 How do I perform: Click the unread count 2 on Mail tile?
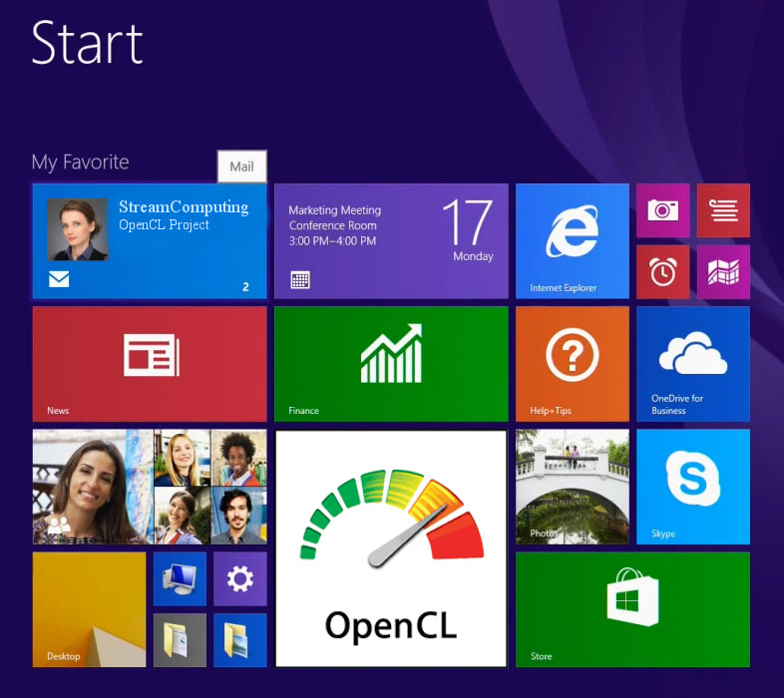click(245, 287)
